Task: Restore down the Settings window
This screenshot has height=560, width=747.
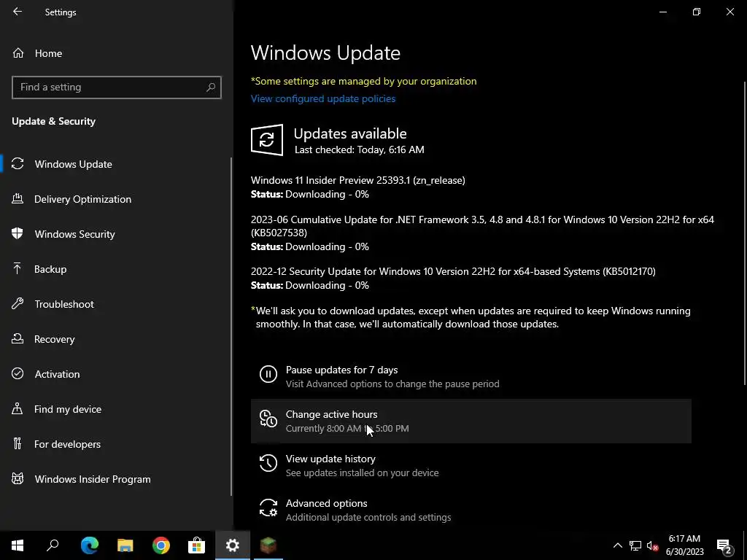Action: coord(697,12)
